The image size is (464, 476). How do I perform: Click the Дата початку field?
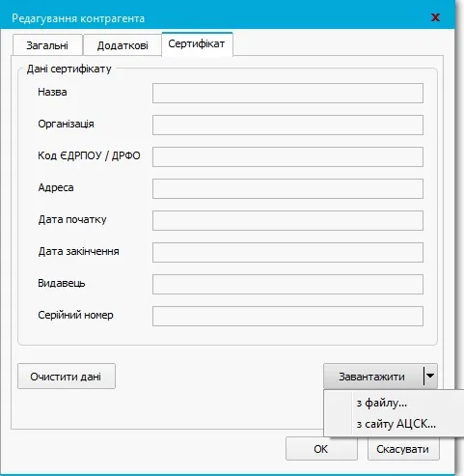(287, 221)
